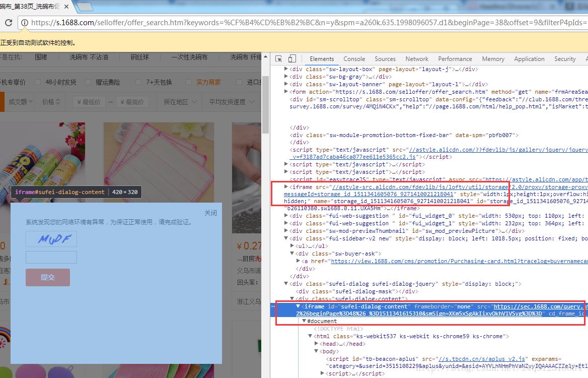Image resolution: width=588 pixels, height=378 pixels.
Task: Collapse the #document node
Action: [x=304, y=321]
